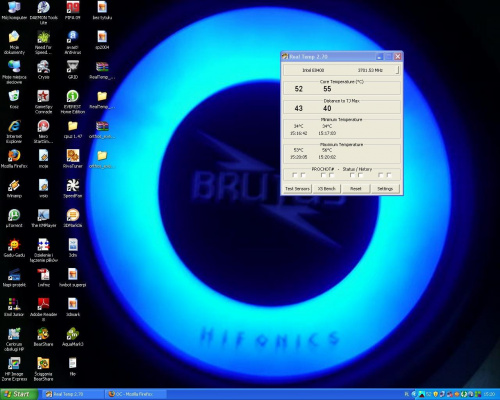500x400 pixels.
Task: Tick the rightmost PROCHOT# history checkbox
Action: (389, 175)
